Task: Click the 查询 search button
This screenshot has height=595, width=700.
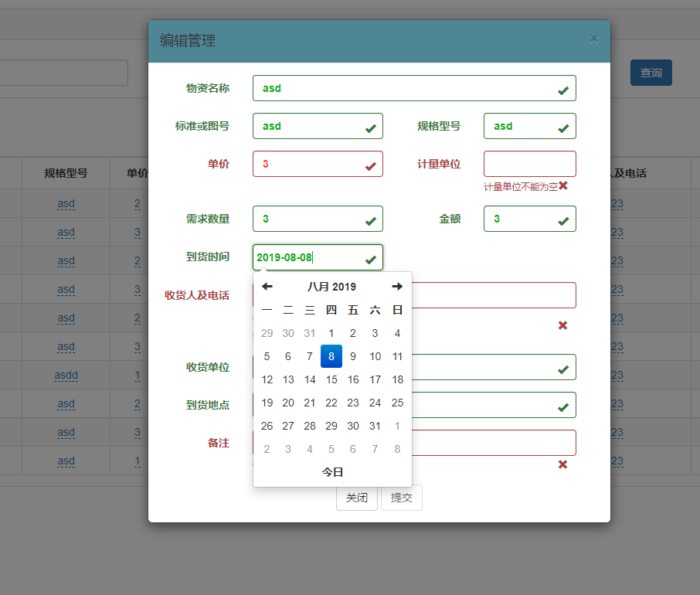Action: click(651, 72)
